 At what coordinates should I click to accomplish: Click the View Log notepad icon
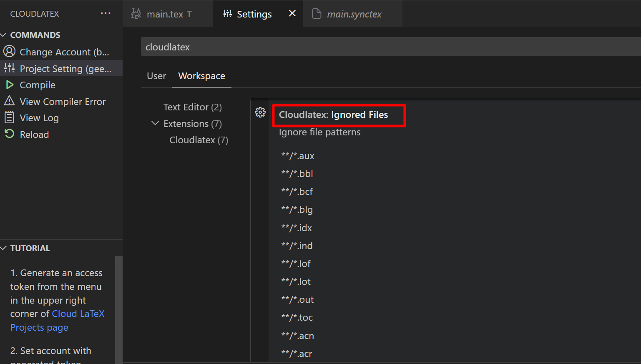[x=10, y=117]
